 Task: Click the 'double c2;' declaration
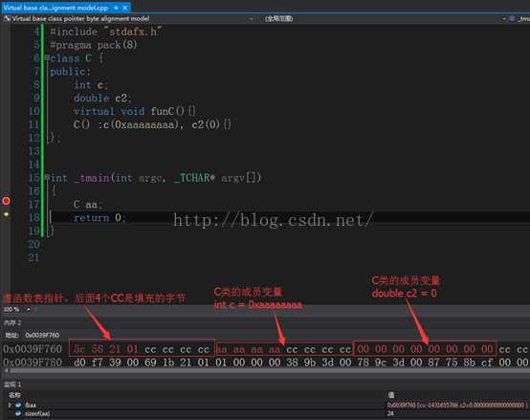102,99
